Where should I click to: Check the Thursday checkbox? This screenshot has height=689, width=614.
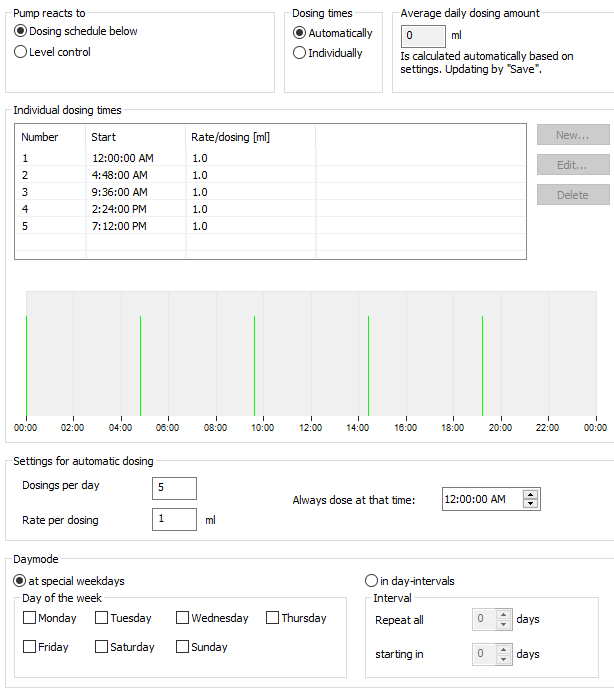click(x=272, y=618)
